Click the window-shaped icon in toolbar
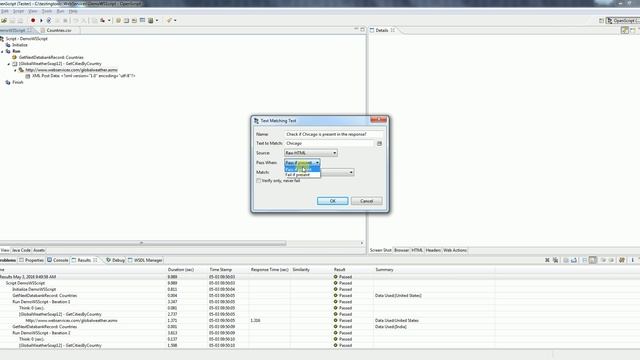The image size is (640, 360). [x=142, y=20]
